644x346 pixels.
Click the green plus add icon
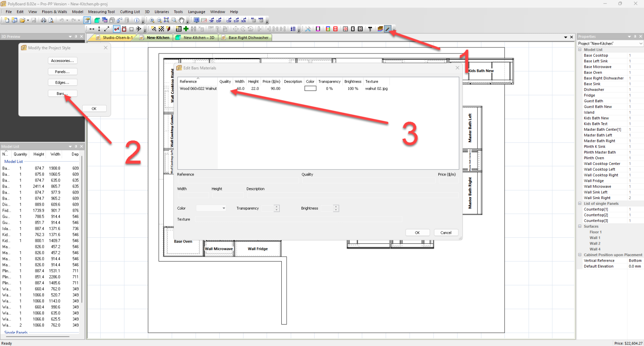click(x=186, y=29)
